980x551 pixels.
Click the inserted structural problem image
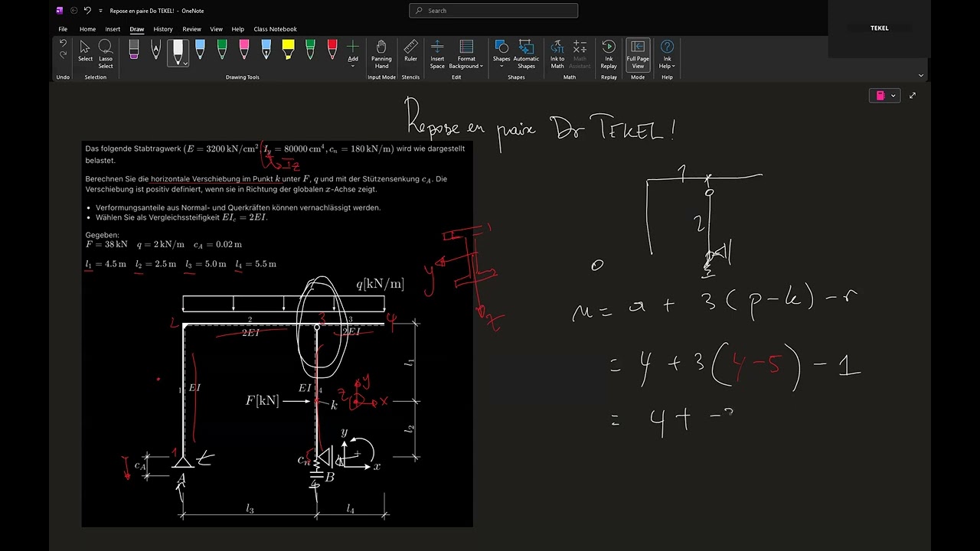point(277,334)
